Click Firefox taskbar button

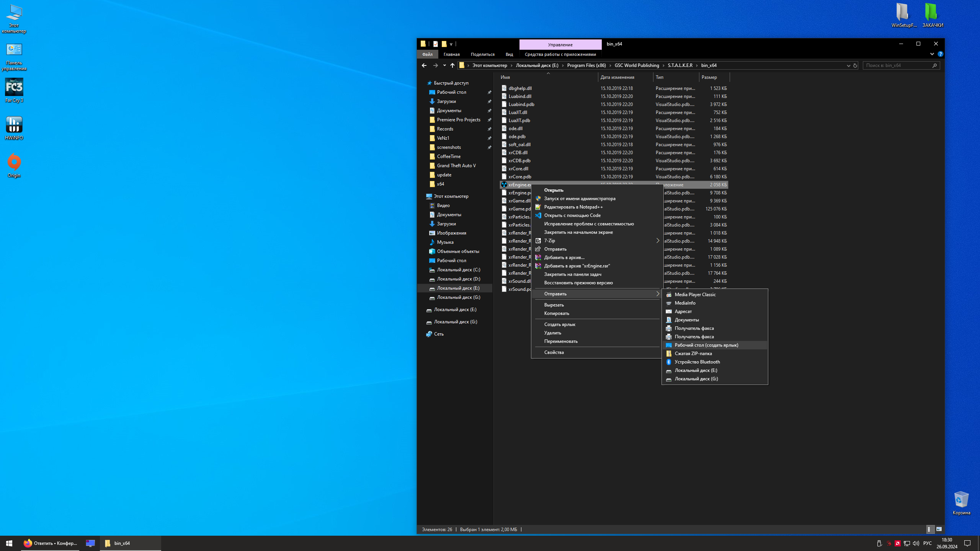pyautogui.click(x=50, y=543)
